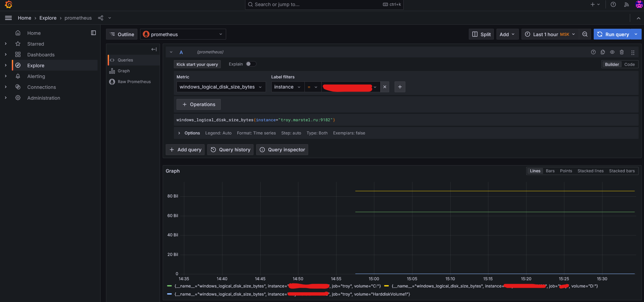
Task: Switch query editor to Builder mode
Action: pyautogui.click(x=612, y=64)
